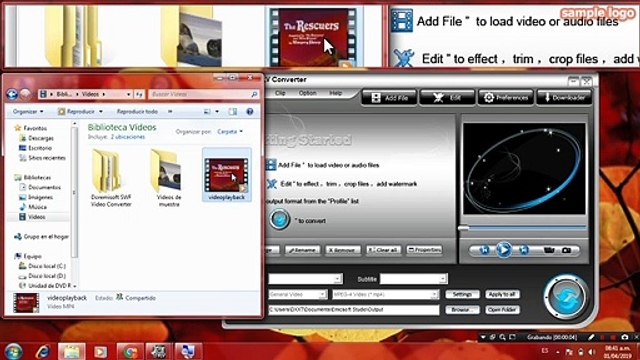Open the snapshot folder icon in preview
The width and height of the screenshot is (640, 360).
549,250
